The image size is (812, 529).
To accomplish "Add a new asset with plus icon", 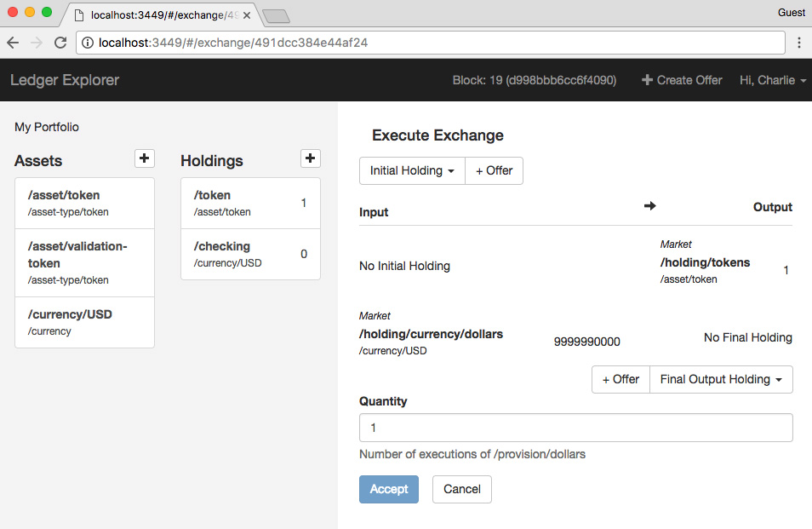I will (x=145, y=158).
